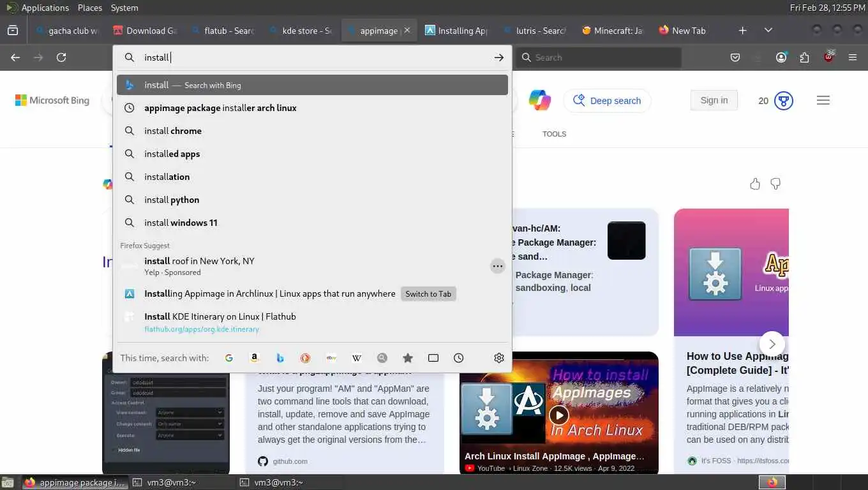Viewport: 868px width, 490px height.
Task: Switch to the kde store search tab
Action: pyautogui.click(x=301, y=30)
